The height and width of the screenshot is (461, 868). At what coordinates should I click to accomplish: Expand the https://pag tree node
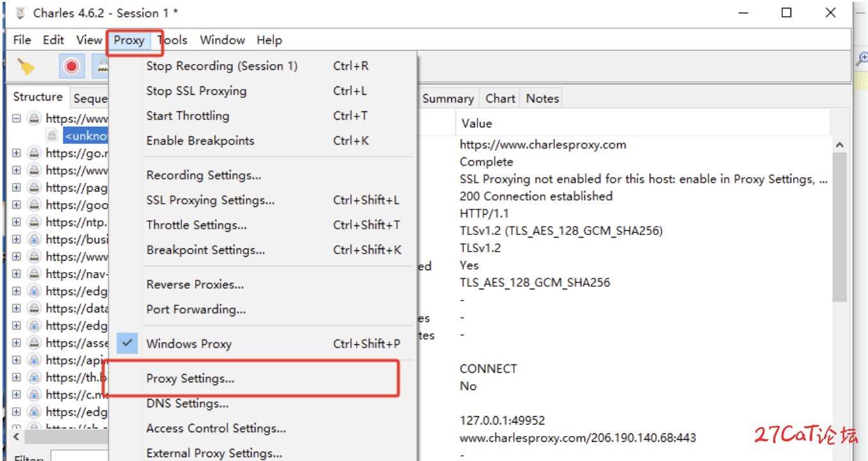(17, 188)
